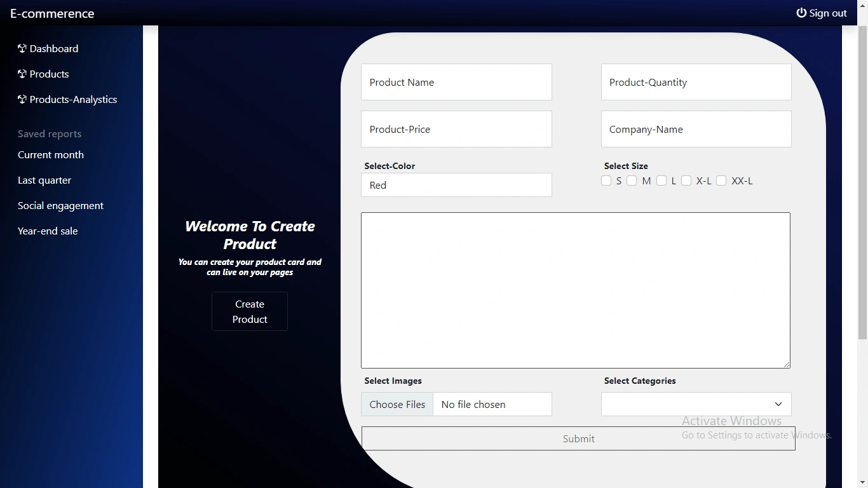The height and width of the screenshot is (488, 868).
Task: Click into the Product-Price field
Action: 456,129
